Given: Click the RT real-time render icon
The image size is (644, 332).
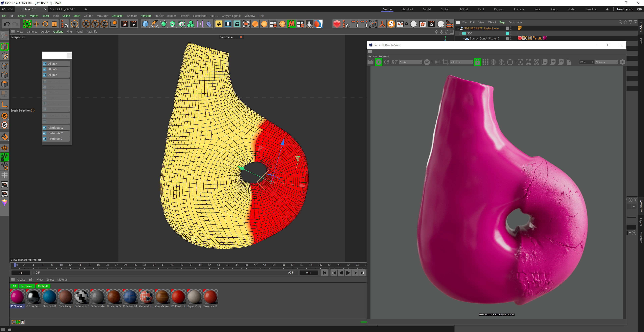Looking at the screenshot, I should 394,62.
